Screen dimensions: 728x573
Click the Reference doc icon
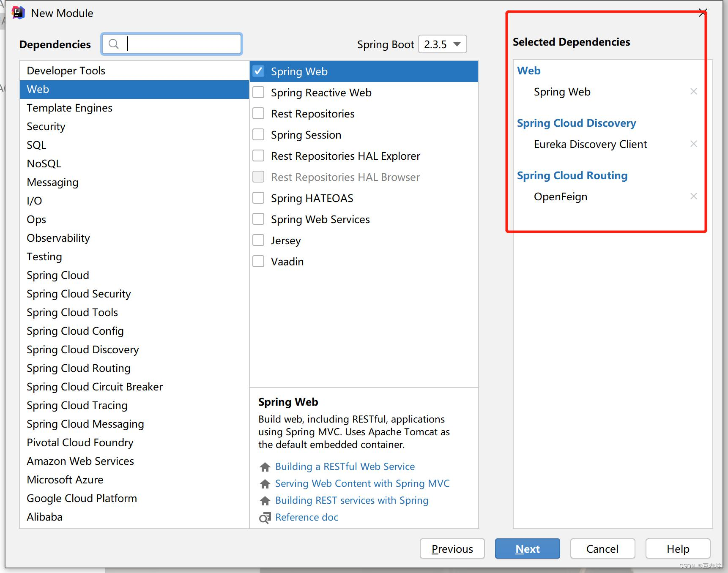click(x=265, y=518)
